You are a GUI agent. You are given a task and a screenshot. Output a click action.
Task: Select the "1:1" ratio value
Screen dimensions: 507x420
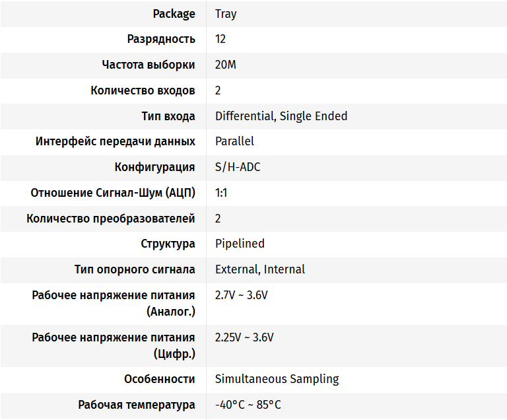(x=221, y=193)
